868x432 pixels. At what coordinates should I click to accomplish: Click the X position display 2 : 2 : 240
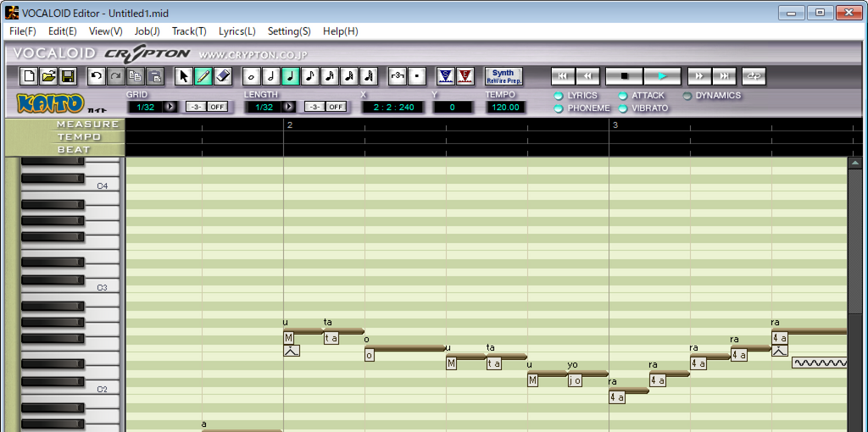click(x=393, y=108)
